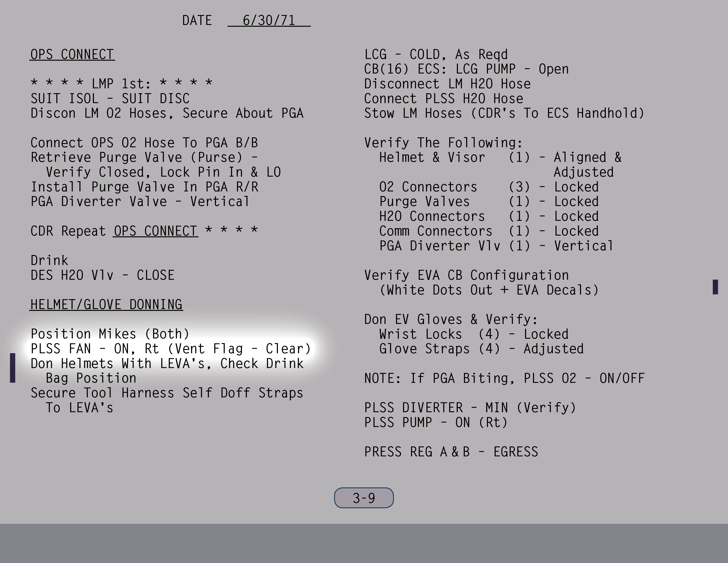This screenshot has width=728, height=563.
Task: Select the LCG - COLD, As Reqd line
Action: coord(436,55)
